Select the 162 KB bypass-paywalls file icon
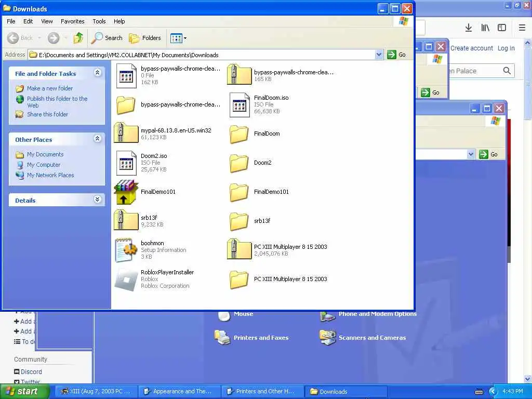Viewport: 532px width, 399px height. (126, 76)
